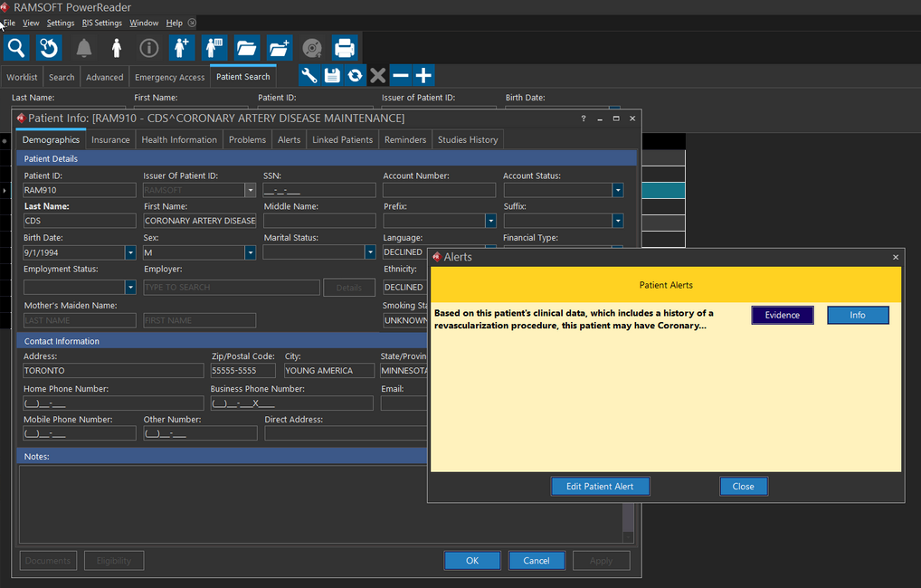Click the printer icon in toolbar

coord(344,48)
